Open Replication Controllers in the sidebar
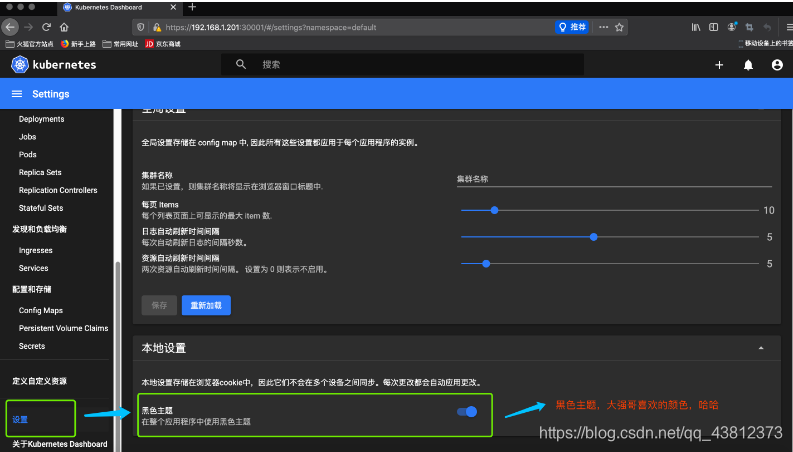The width and height of the screenshot is (793, 452). 58,190
